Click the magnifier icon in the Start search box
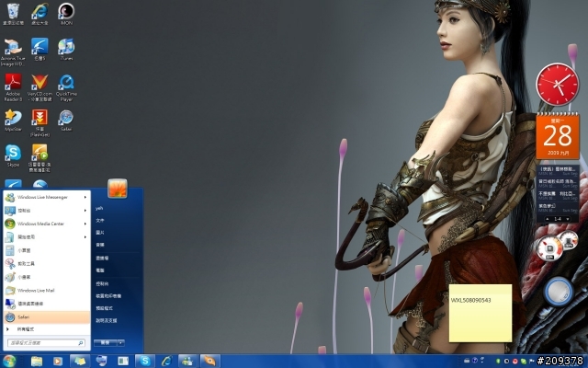 [x=80, y=343]
